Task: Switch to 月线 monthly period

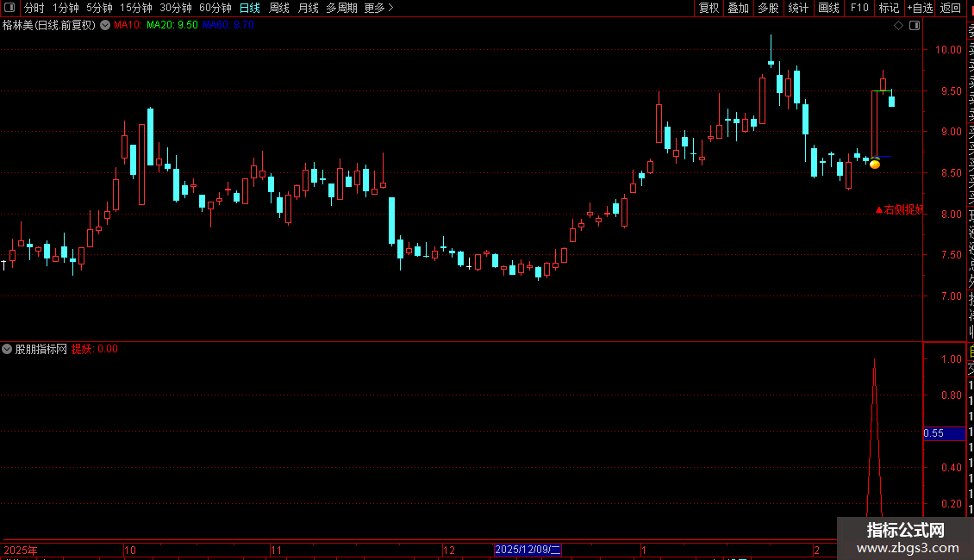Action: click(x=308, y=8)
